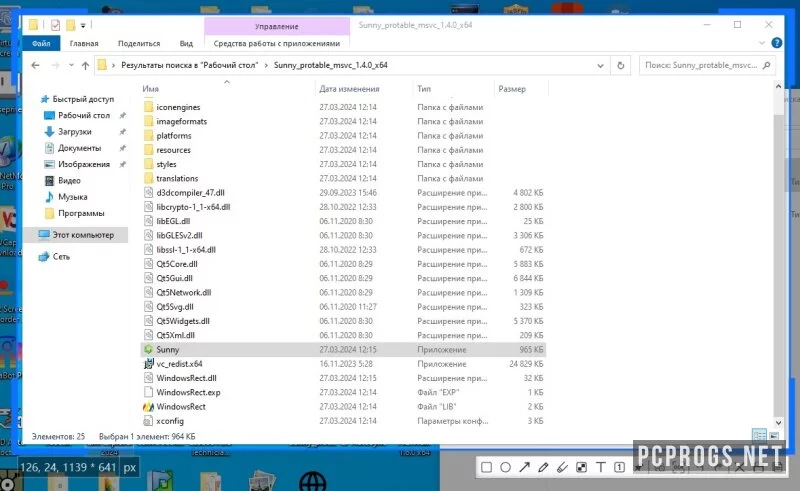This screenshot has height=491, width=800.
Task: Click pin icon next to Рабочий стол
Action: click(x=122, y=116)
